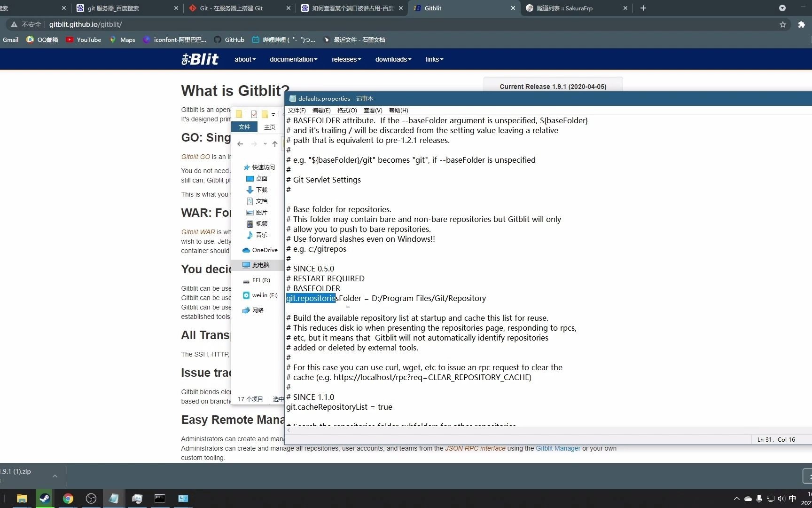812x508 pixels.
Task: Open GitHub bookmark in bookmarks bar
Action: click(x=229, y=40)
